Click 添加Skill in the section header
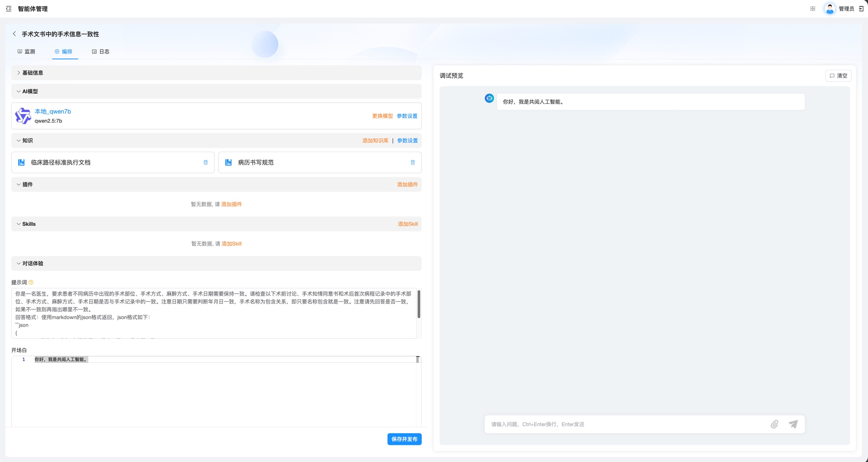Viewport: 868px width, 462px height. [408, 224]
